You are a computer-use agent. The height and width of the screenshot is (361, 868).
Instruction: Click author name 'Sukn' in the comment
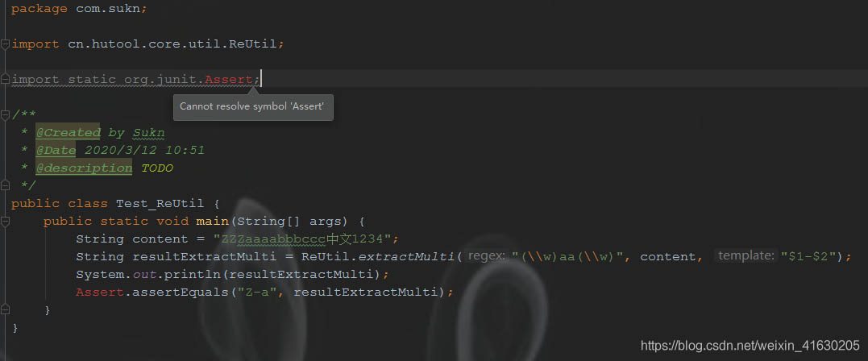[x=148, y=133]
